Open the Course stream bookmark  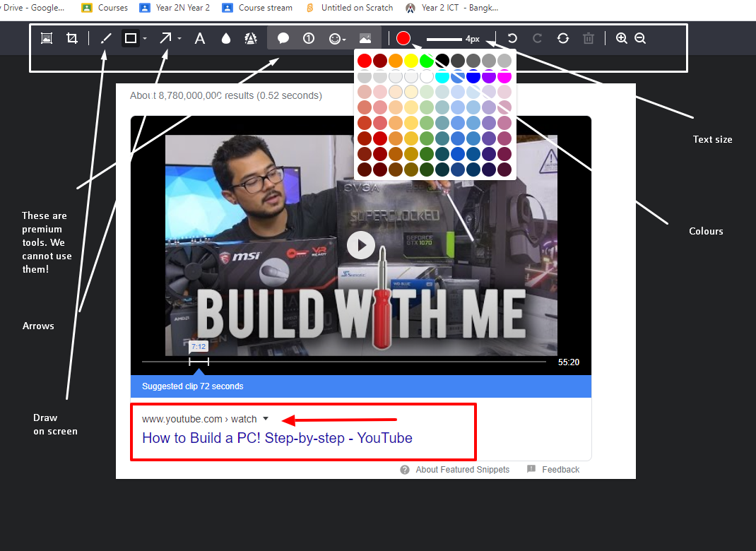coord(257,8)
